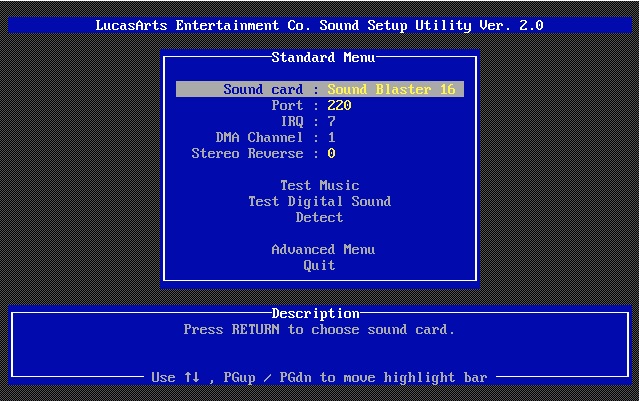Click the port value 220
This screenshot has height=401, width=639.
[x=339, y=105]
